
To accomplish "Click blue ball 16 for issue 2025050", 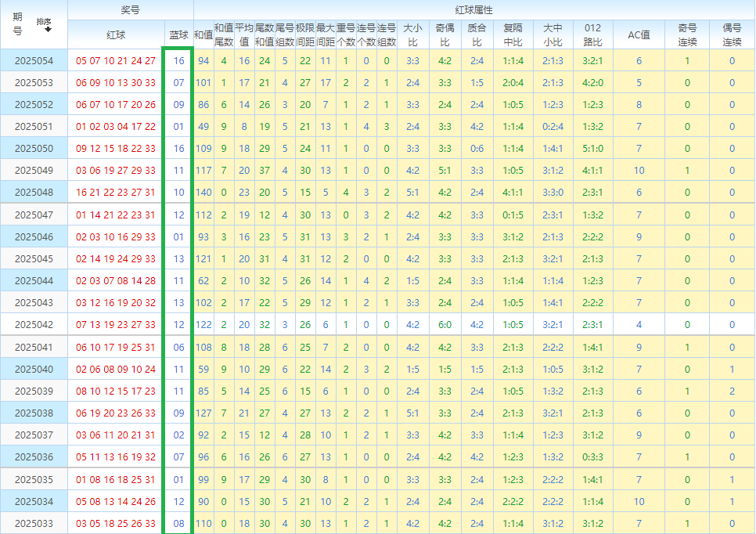I will [178, 148].
